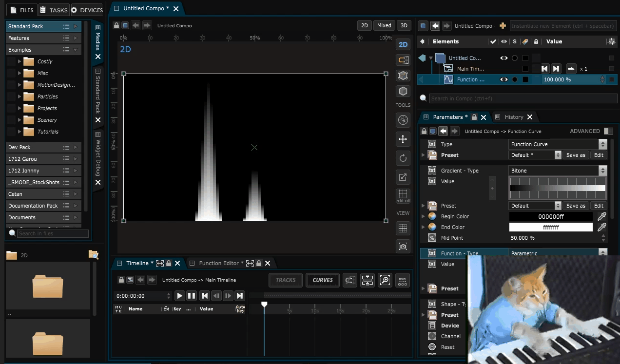Click the camera snapshot icon under VIEW

[403, 246]
